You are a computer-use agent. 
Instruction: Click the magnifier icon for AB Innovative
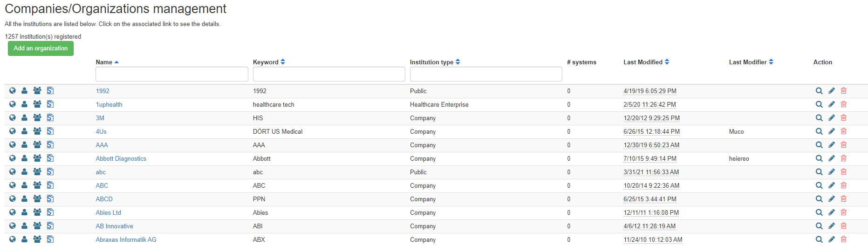tap(819, 226)
